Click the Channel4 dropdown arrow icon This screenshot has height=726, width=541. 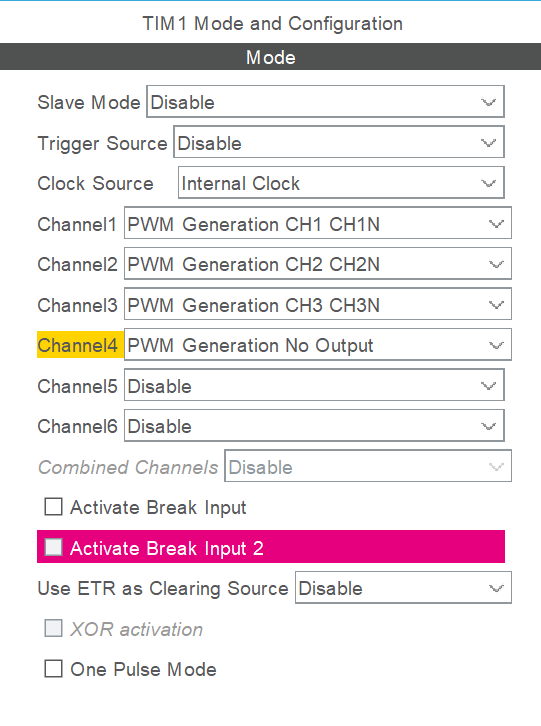496,345
